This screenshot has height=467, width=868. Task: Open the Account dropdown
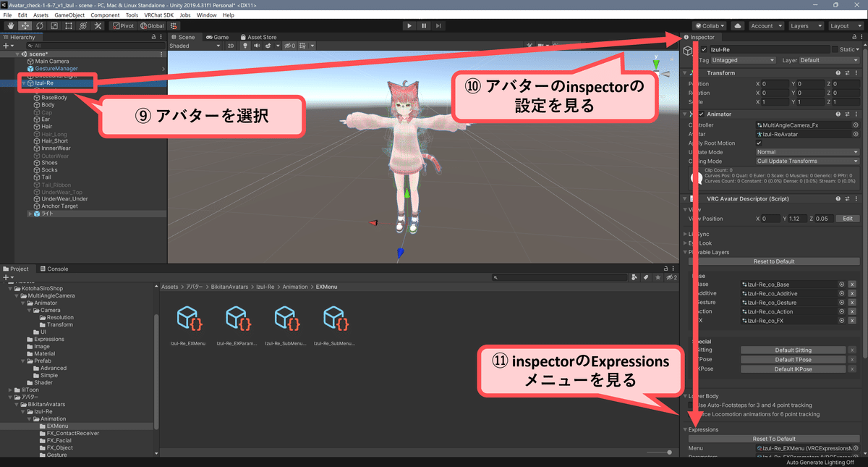click(766, 26)
